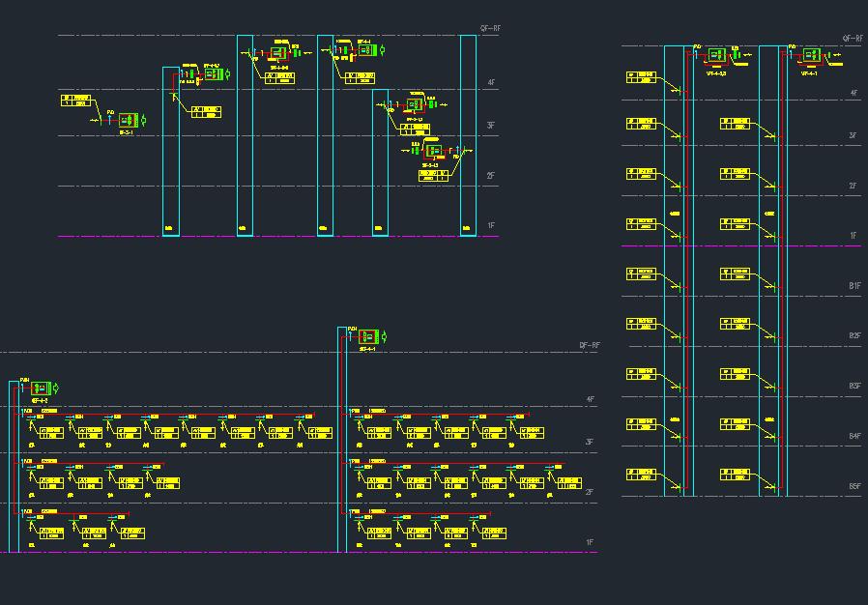Select the 3F label in the basement-level diagram
Image resolution: width=868 pixels, height=605 pixels.
[x=854, y=135]
